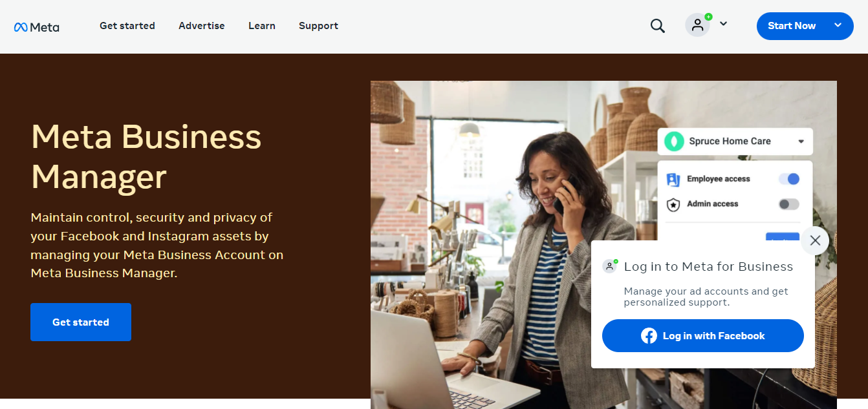Click the account profile avatar icon
The image size is (868, 409).
point(698,25)
